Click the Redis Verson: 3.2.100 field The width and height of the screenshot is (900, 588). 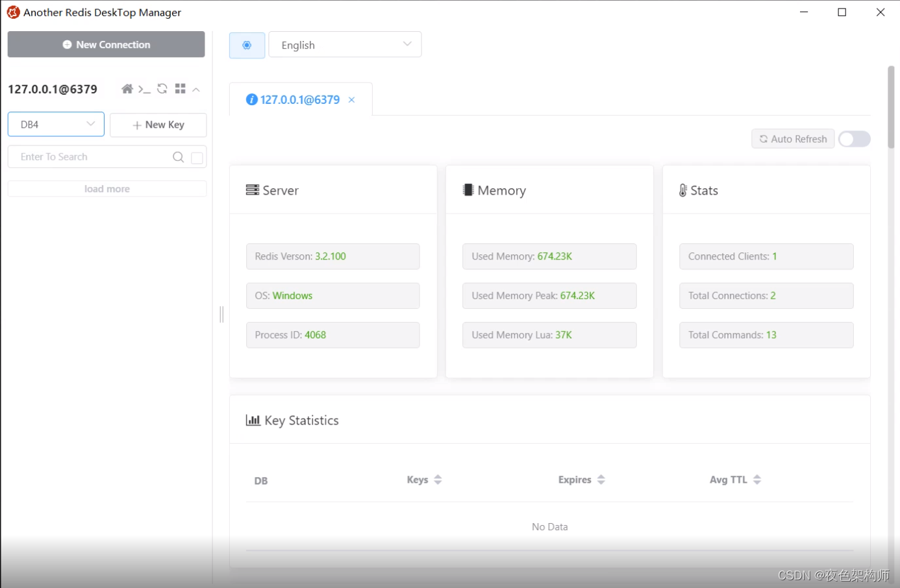click(332, 256)
